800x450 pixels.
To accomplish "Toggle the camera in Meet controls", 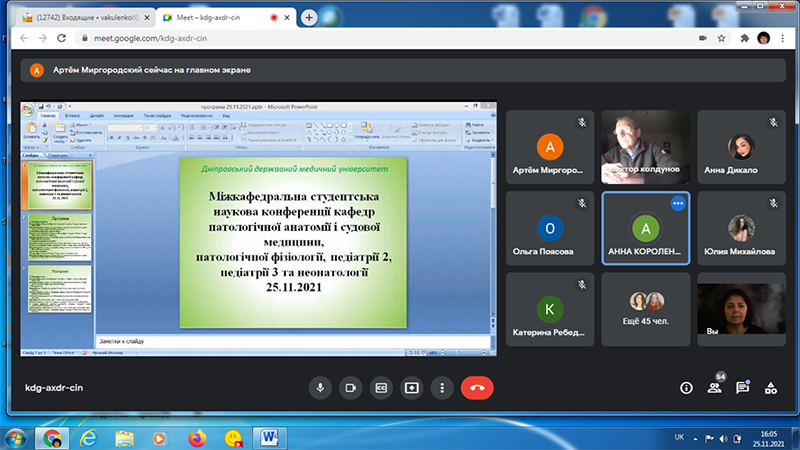I will 351,387.
